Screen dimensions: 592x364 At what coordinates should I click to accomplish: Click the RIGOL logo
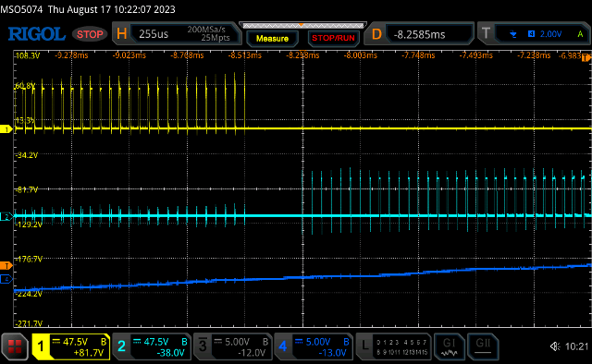(x=37, y=34)
